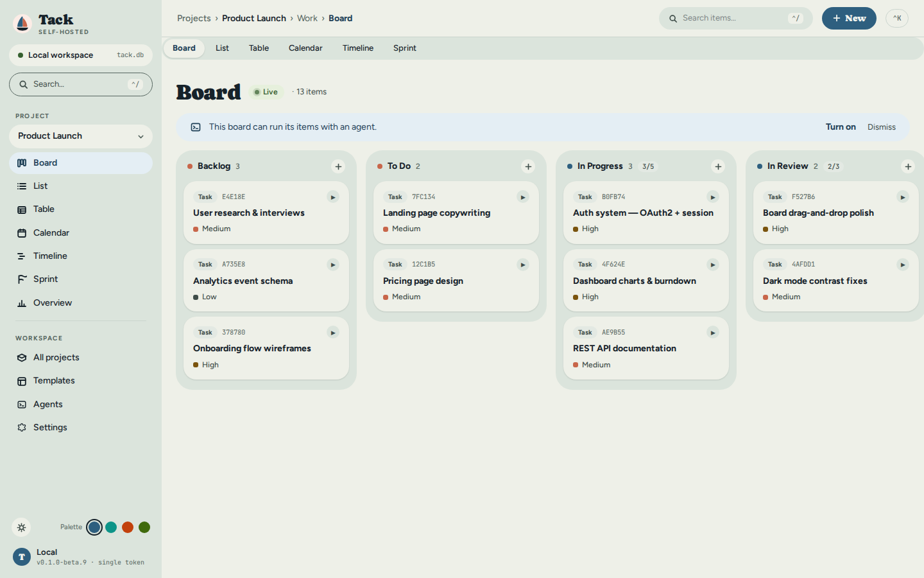The width and height of the screenshot is (924, 578).
Task: Expand the Product Launch project dropdown
Action: (x=81, y=136)
